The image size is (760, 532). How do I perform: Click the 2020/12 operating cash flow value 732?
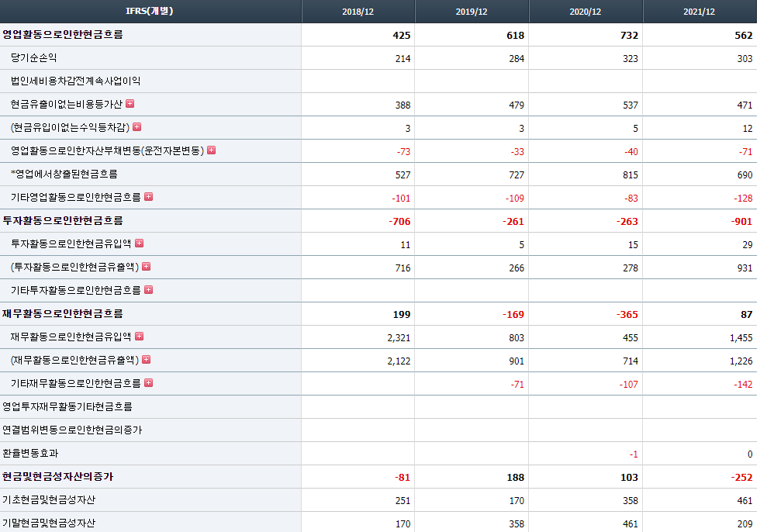click(629, 36)
